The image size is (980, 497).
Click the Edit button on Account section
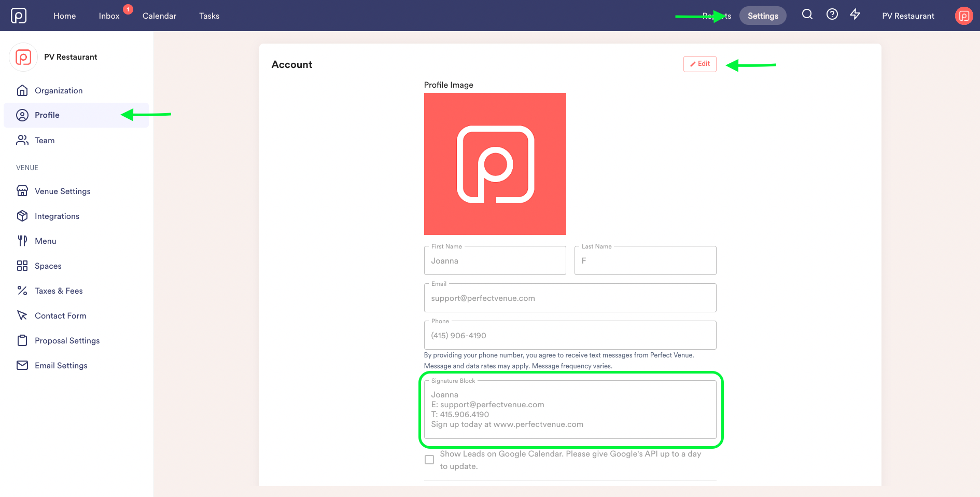(699, 64)
